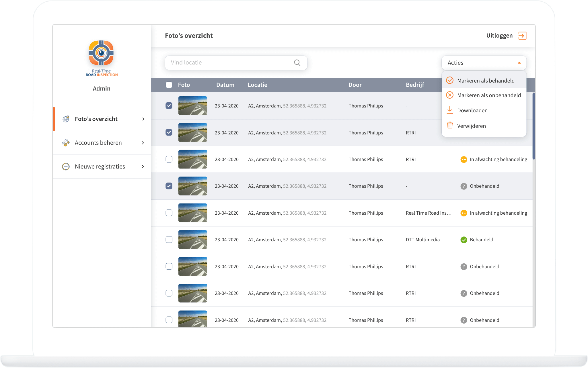This screenshot has width=588, height=368.
Task: Click the 'Foto's overzicht' page title
Action: [x=189, y=36]
